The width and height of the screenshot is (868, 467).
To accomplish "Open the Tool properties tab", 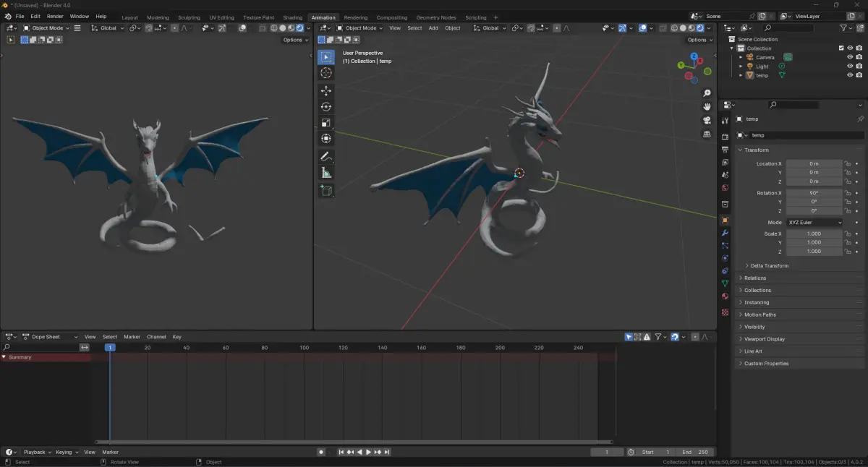I will pyautogui.click(x=725, y=121).
